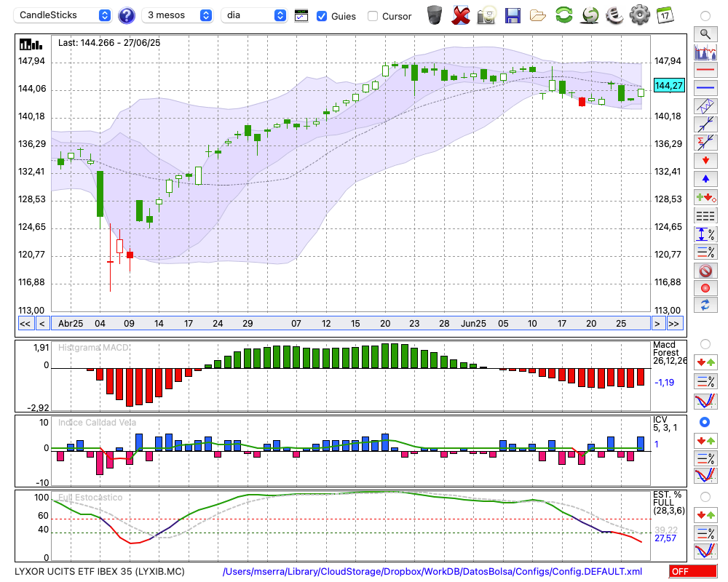Select the magnifying glass zoom tool
728x582 pixels.
[705, 34]
